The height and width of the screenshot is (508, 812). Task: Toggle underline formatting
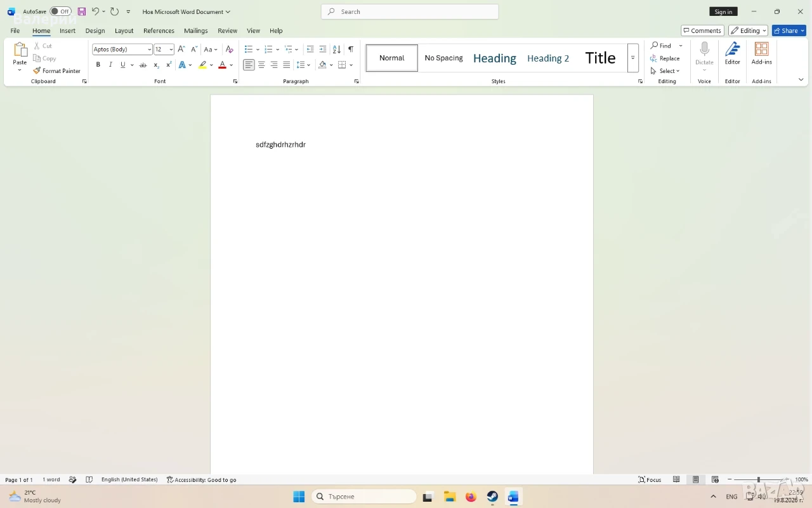click(123, 65)
